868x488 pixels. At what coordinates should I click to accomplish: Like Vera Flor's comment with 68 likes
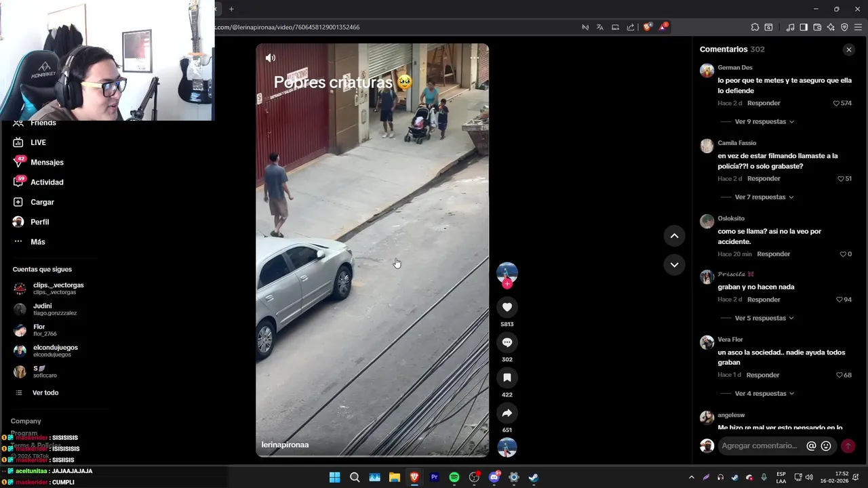[x=839, y=375]
